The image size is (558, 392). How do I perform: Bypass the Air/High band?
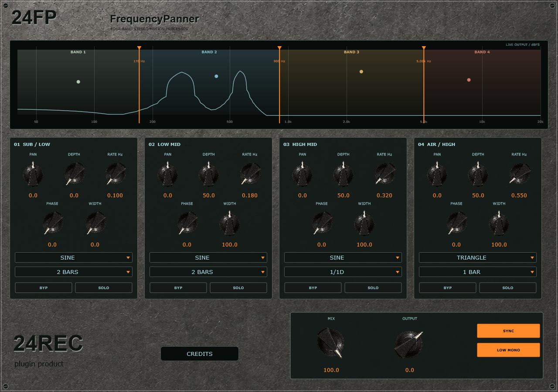coord(448,288)
